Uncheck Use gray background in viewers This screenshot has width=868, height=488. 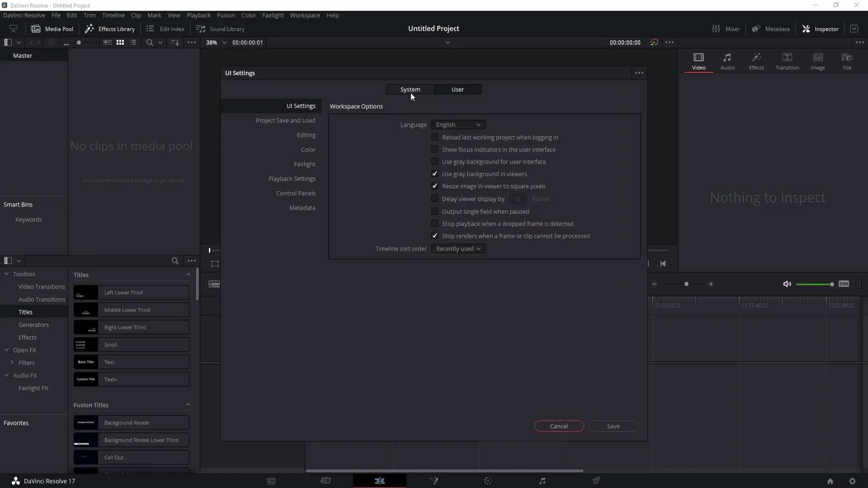[434, 174]
